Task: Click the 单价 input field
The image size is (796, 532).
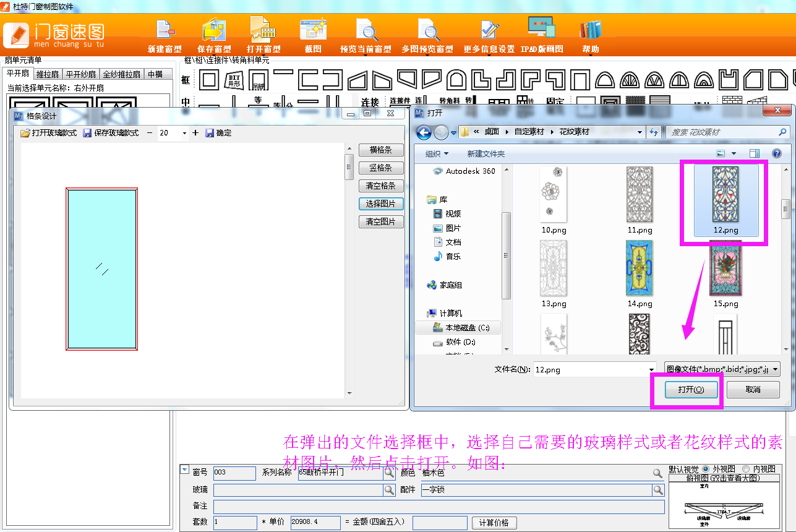Action: [x=315, y=523]
